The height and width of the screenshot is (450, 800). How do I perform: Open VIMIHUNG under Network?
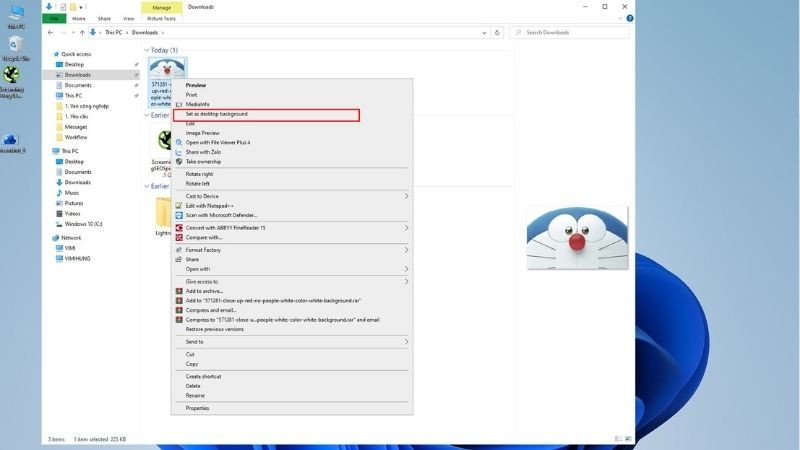(77, 259)
